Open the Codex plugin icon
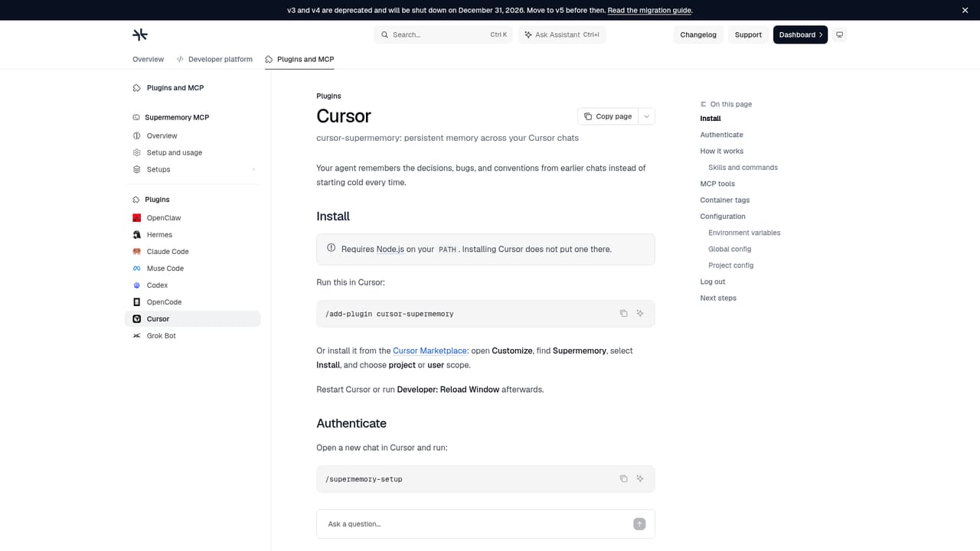This screenshot has width=980, height=551. [137, 285]
